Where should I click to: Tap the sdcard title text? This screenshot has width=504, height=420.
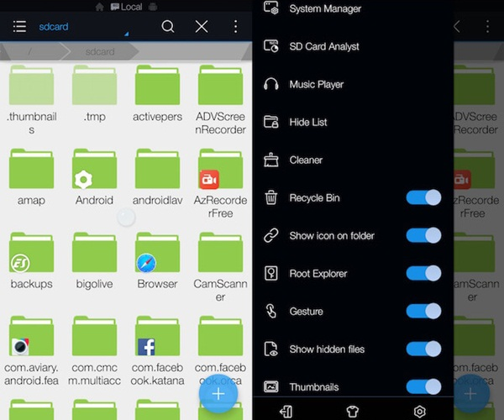click(54, 26)
